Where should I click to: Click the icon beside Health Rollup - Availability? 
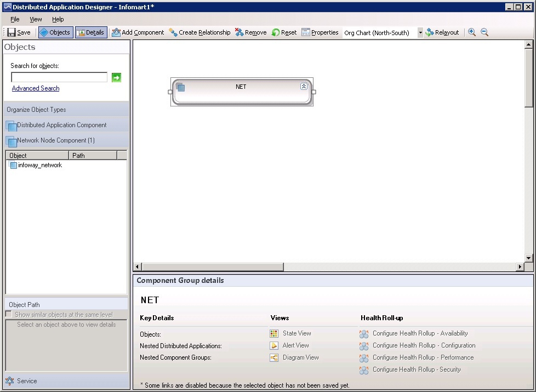(x=364, y=334)
